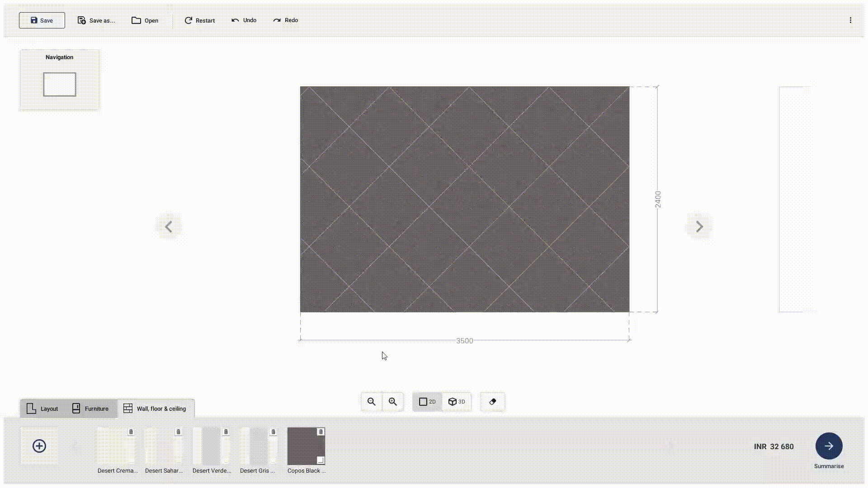Go to previous wall with left chevron
The width and height of the screenshot is (868, 488).
169,226
